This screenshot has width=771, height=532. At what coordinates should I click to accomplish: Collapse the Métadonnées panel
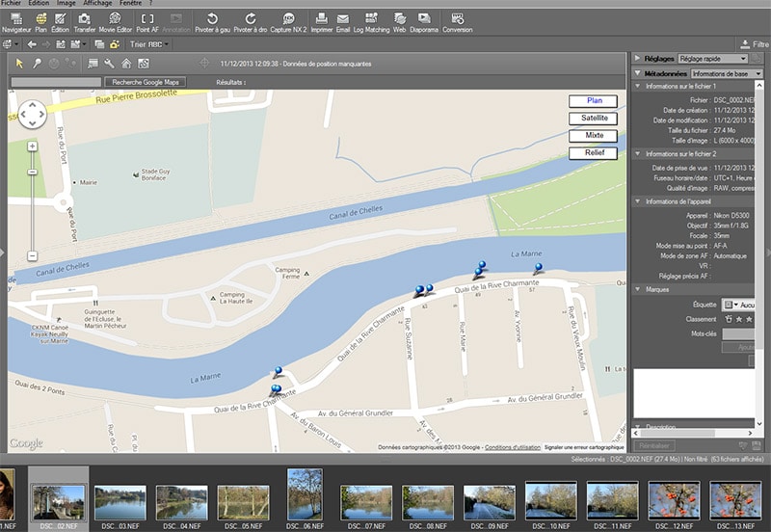[638, 73]
